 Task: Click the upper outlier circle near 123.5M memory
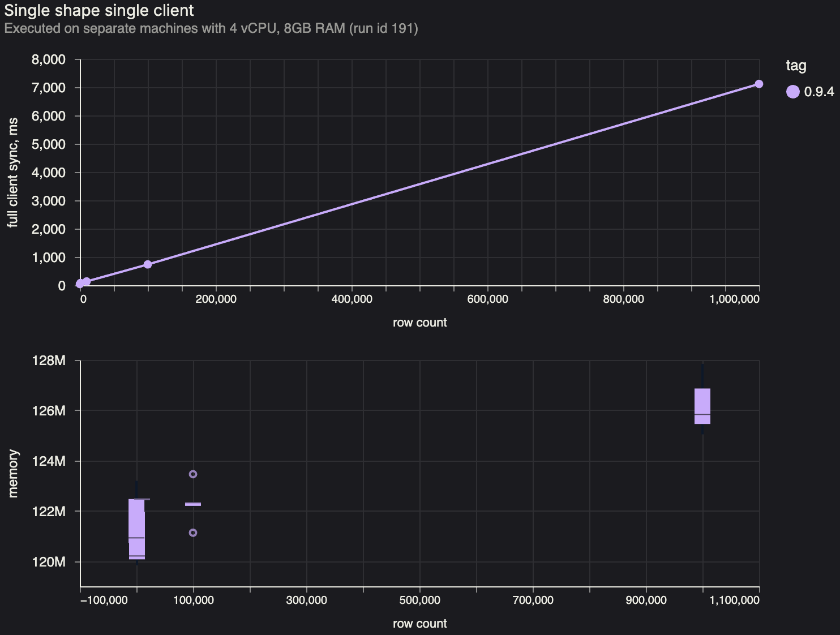193,474
